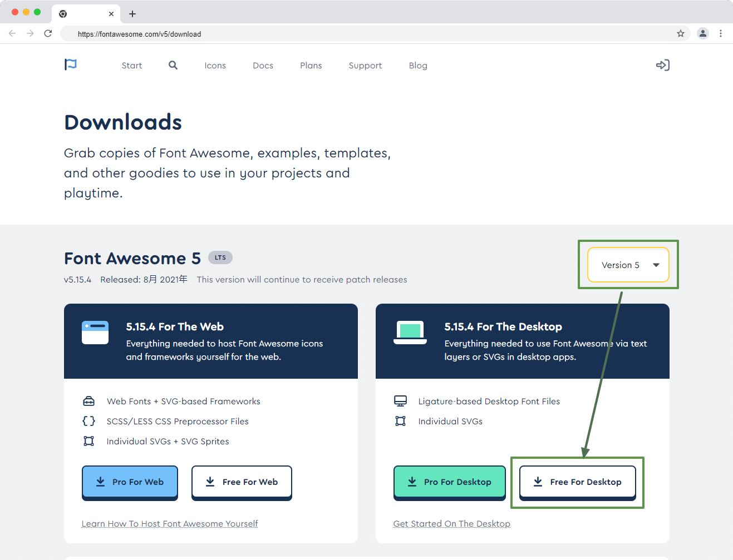This screenshot has width=733, height=560.
Task: Bookmark this page with the star
Action: tap(680, 33)
